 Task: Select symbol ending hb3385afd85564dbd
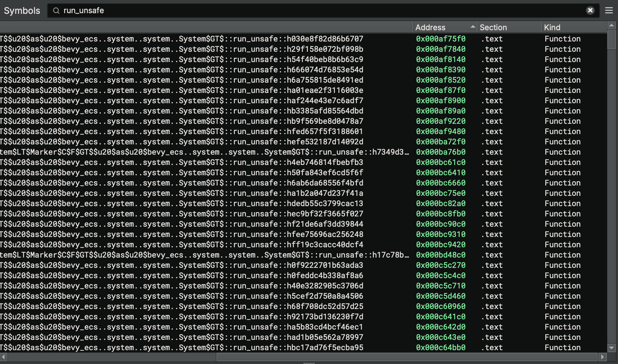182,111
